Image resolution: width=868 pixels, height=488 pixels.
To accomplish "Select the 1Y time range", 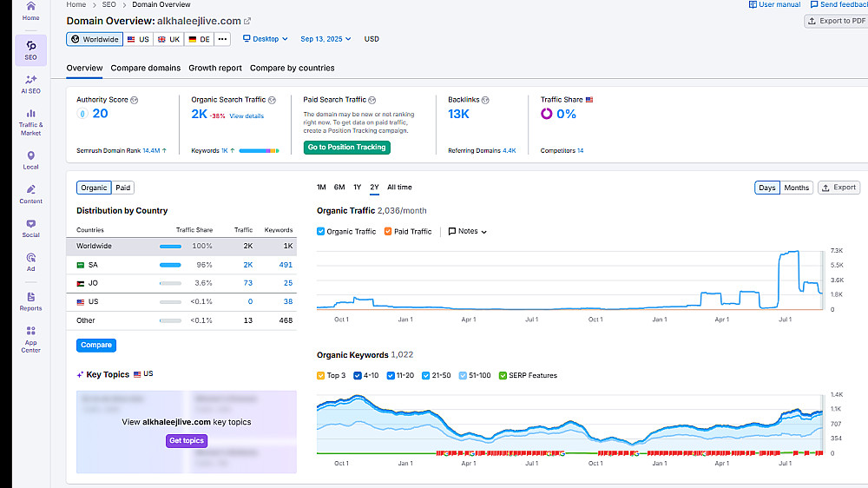I will pyautogui.click(x=357, y=188).
